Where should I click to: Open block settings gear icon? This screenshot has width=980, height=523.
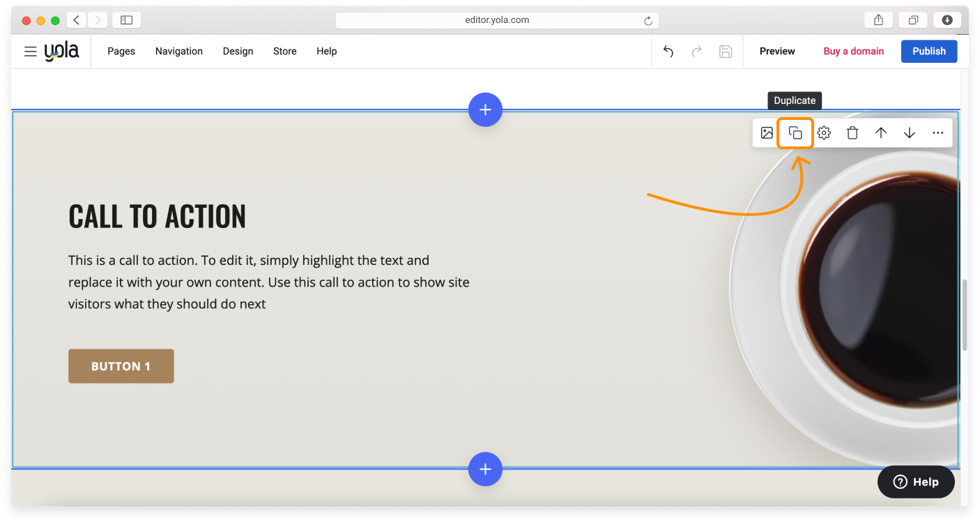[824, 132]
